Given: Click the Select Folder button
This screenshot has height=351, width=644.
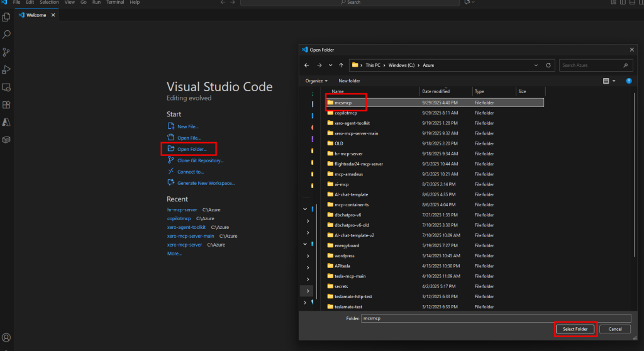Looking at the screenshot, I should 575,329.
